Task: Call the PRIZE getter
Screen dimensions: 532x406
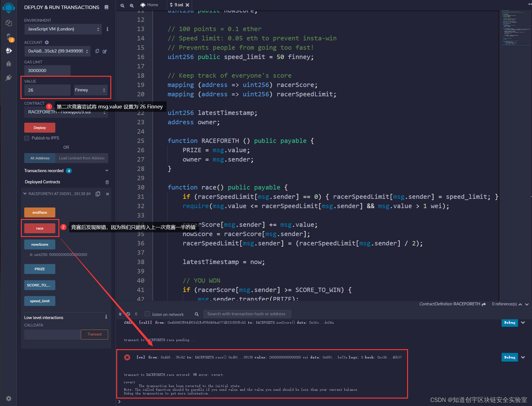Action: (40, 269)
